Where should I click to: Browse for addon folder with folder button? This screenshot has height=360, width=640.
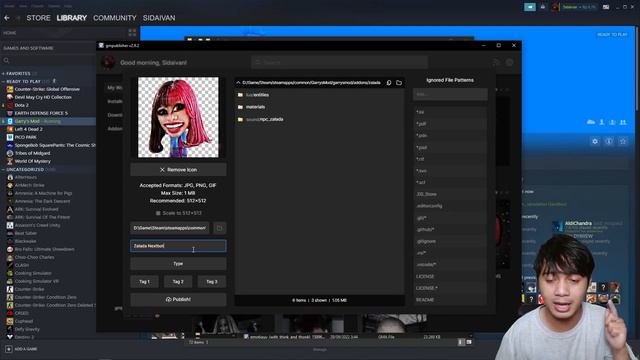coord(220,228)
